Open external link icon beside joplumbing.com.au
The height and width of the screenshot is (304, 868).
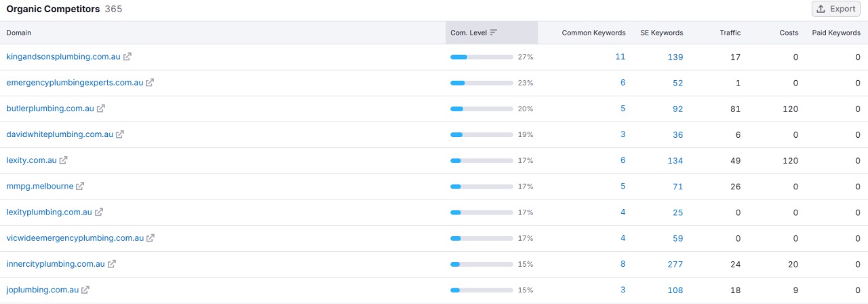[x=85, y=290]
